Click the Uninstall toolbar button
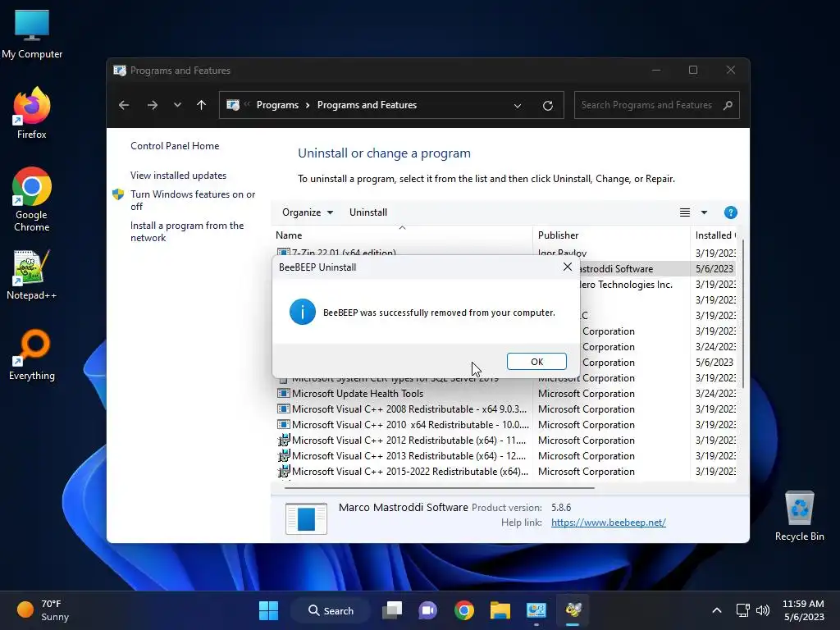This screenshot has height=630, width=840. pos(368,212)
